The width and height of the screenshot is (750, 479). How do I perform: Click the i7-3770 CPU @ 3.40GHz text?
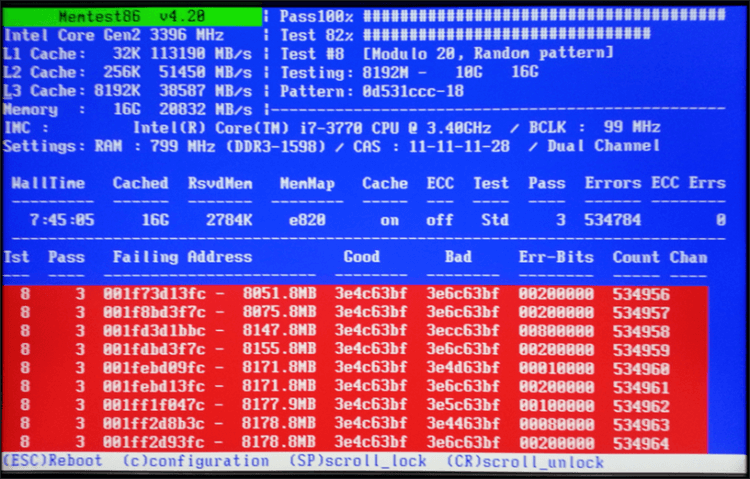click(396, 128)
